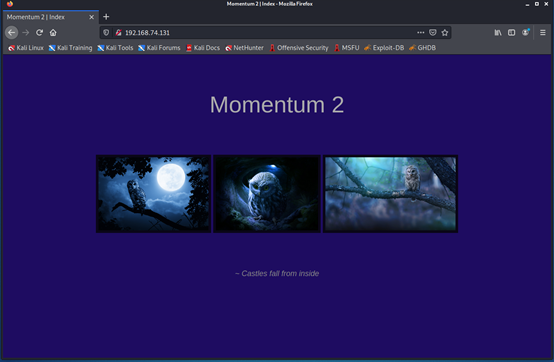The height and width of the screenshot is (362, 554).
Task: Open Firefox account menu
Action: pyautogui.click(x=525, y=32)
